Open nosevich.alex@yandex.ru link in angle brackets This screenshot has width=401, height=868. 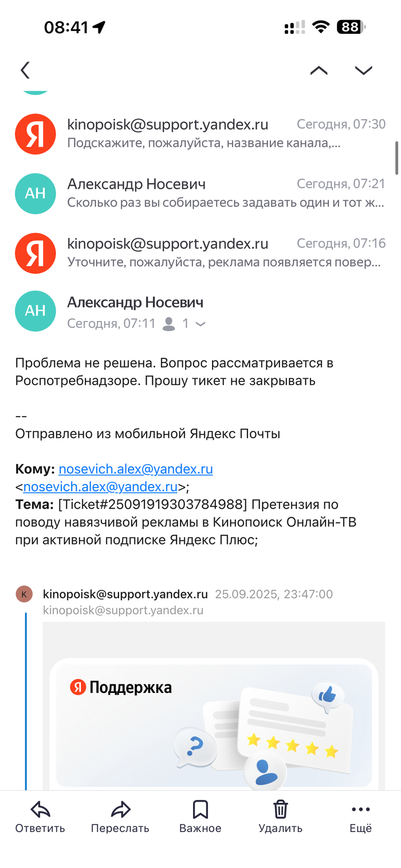[100, 487]
